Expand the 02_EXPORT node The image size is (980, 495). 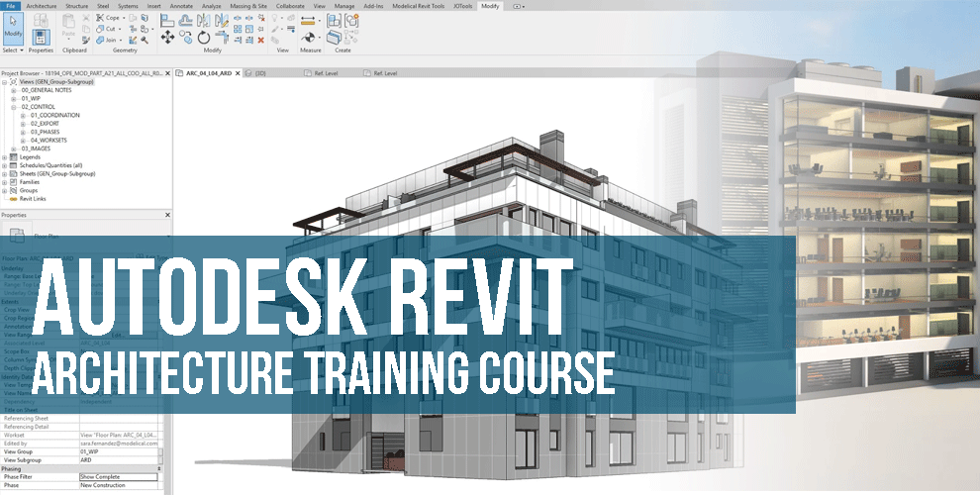(23, 124)
